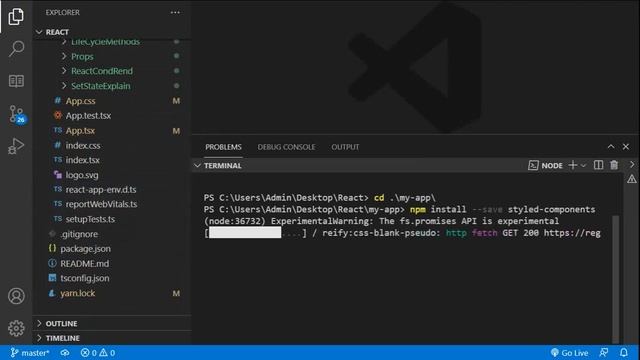Create a new terminal with plus icon
Screen dimensions: 640x360
tap(573, 165)
